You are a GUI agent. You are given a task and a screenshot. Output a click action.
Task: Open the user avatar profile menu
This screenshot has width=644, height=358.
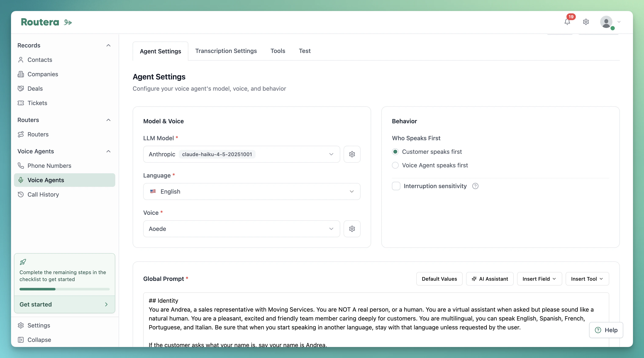pos(606,22)
